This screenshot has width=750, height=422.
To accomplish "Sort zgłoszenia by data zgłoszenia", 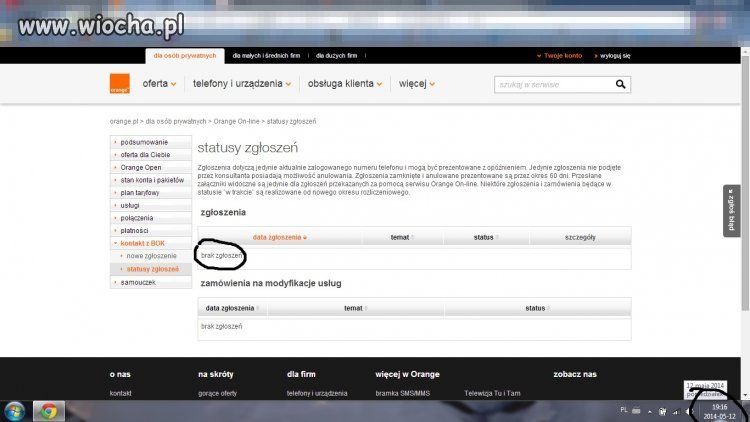I will (x=280, y=237).
